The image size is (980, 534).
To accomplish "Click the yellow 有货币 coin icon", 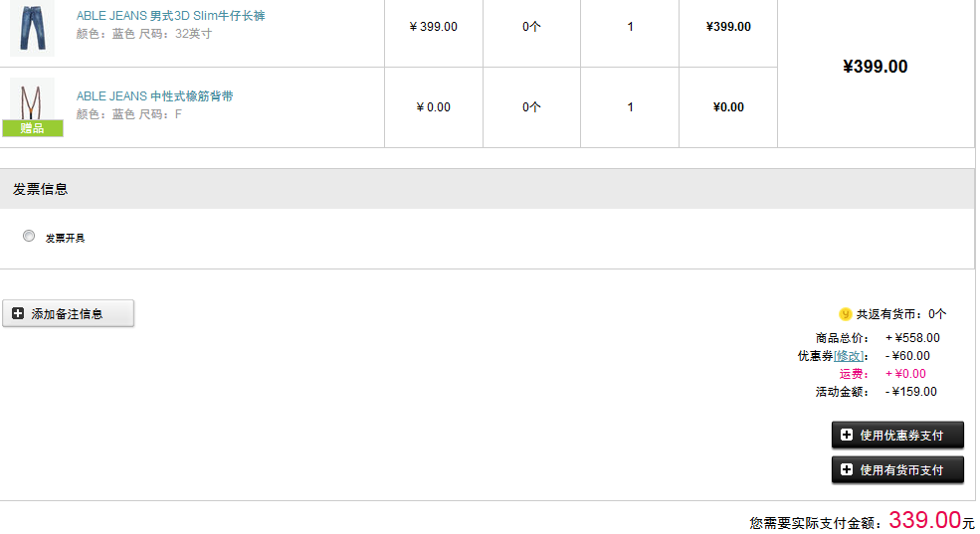I will 845,314.
